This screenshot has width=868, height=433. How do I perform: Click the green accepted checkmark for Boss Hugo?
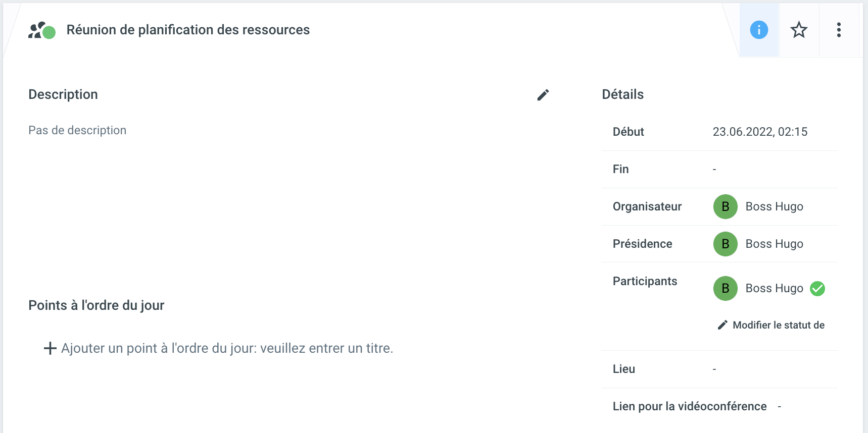click(x=817, y=288)
